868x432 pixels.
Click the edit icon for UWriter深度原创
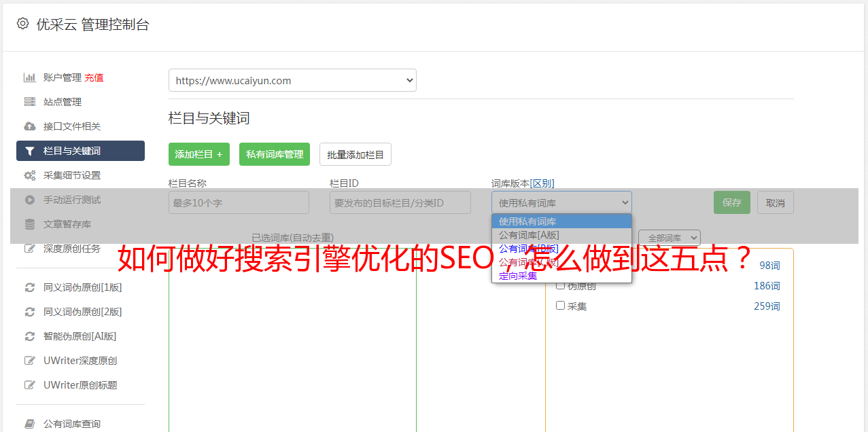[x=30, y=361]
